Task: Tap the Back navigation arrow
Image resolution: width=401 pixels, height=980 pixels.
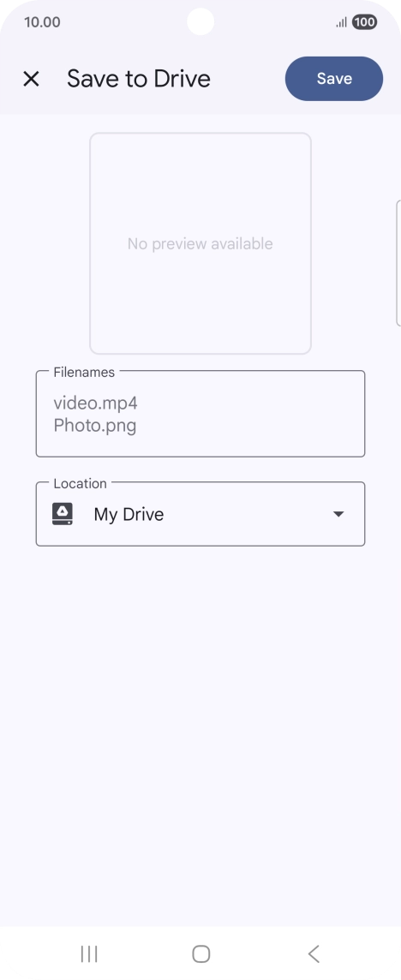Action: [314, 953]
